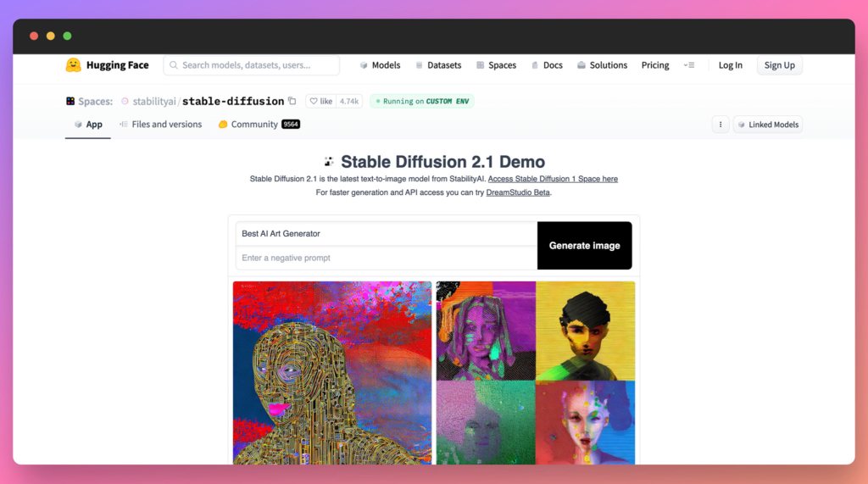This screenshot has width=868, height=484.
Task: Click the heart like icon
Action: tap(314, 102)
